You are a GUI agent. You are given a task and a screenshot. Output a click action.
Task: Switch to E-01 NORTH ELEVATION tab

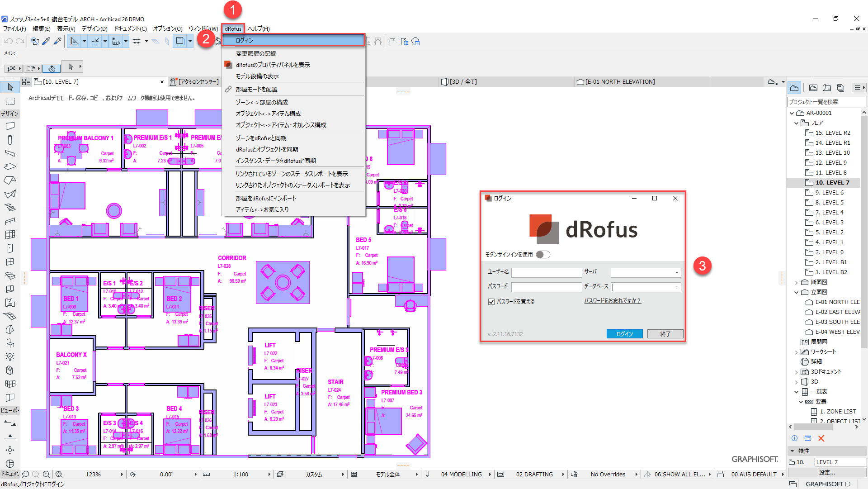point(619,82)
